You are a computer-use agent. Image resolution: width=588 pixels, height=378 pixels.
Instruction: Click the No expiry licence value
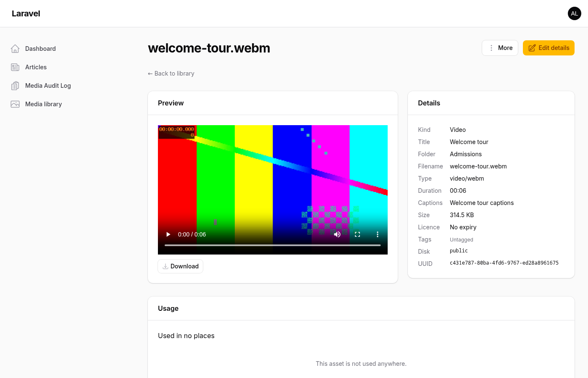(x=463, y=227)
